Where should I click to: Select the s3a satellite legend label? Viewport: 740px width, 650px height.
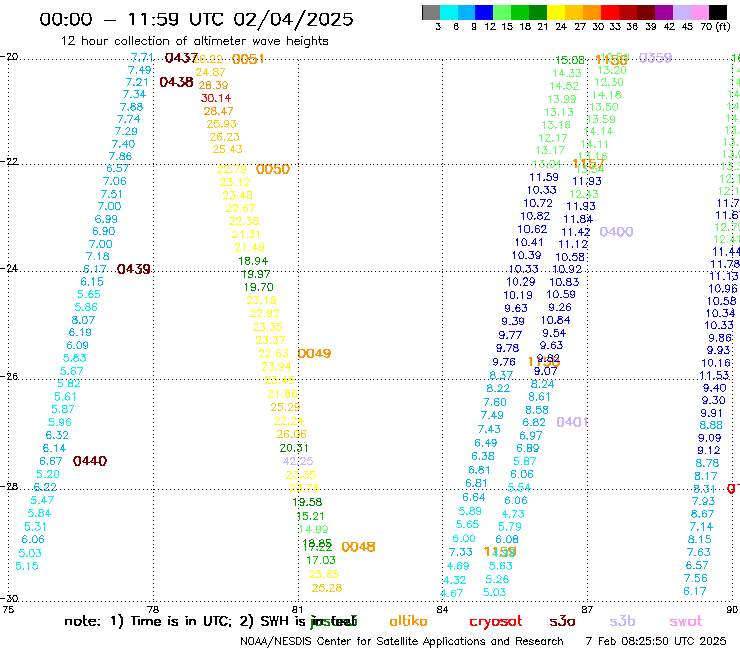(x=563, y=621)
